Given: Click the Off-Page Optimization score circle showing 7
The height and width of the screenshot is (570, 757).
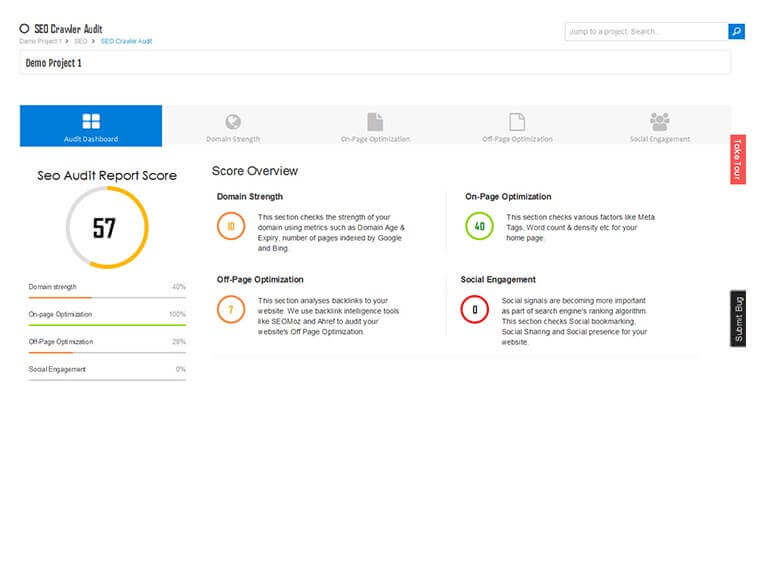Looking at the screenshot, I should pyautogui.click(x=231, y=310).
